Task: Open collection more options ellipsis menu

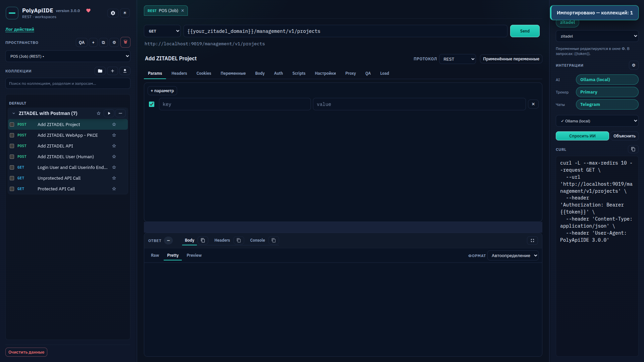Action: pos(120,113)
